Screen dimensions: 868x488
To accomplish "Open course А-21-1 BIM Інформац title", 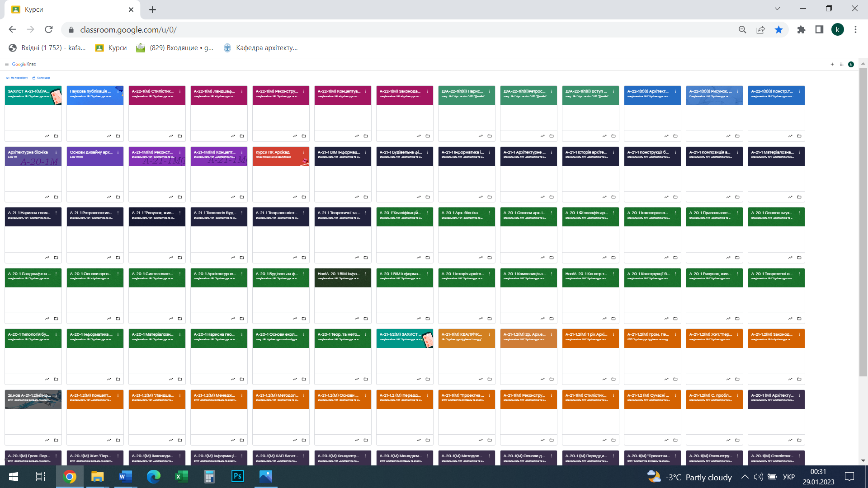I will pos(339,152).
